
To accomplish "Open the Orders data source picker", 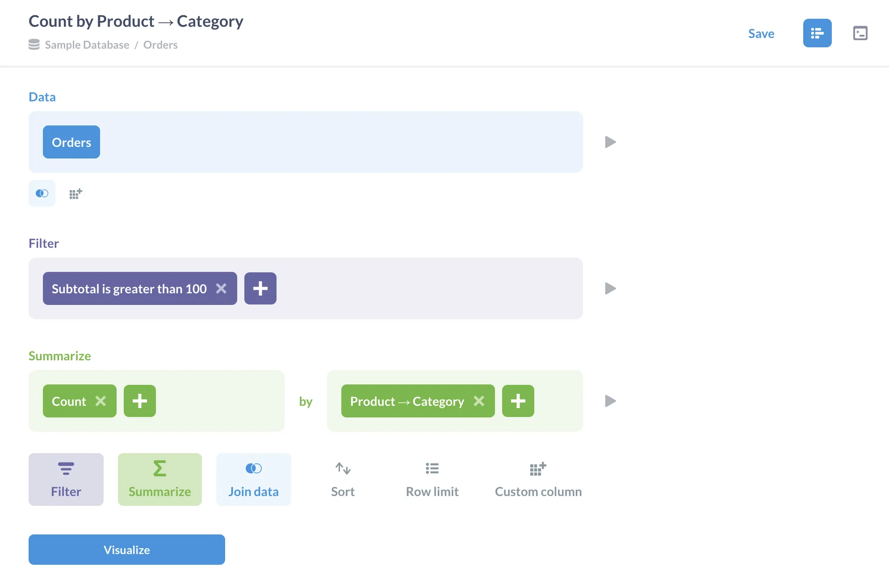I will coord(71,142).
